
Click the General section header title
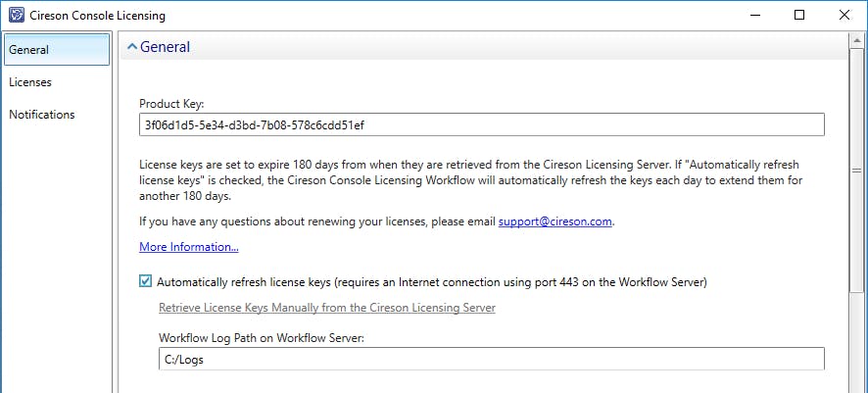coord(165,47)
